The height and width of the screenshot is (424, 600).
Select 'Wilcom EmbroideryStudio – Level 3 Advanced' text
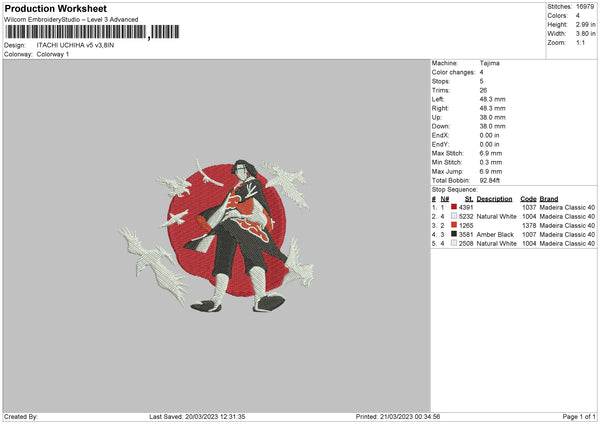point(71,20)
